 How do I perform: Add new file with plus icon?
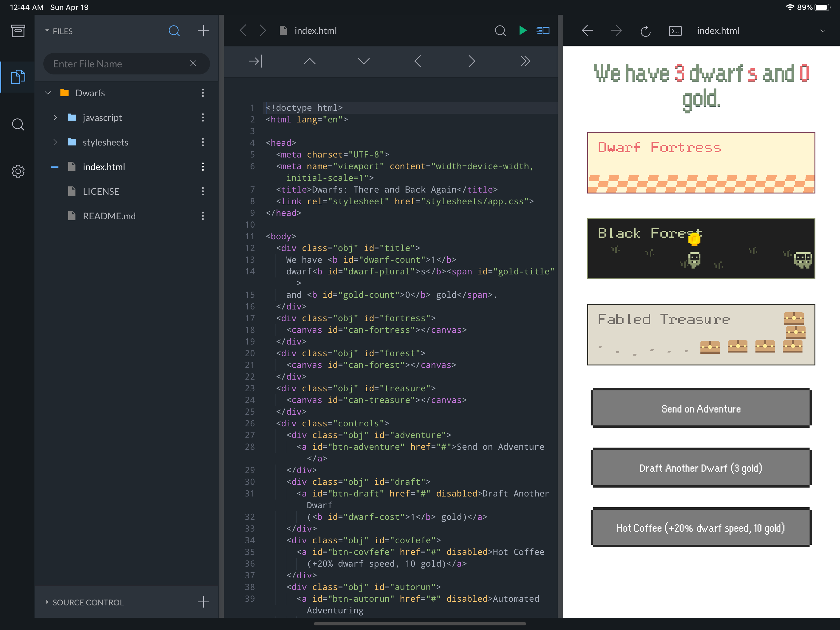(204, 31)
